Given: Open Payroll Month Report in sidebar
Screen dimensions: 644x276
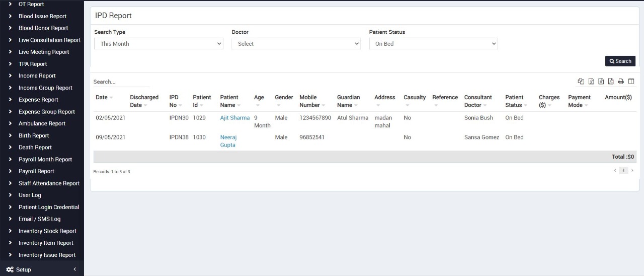Looking at the screenshot, I should pyautogui.click(x=45, y=159).
